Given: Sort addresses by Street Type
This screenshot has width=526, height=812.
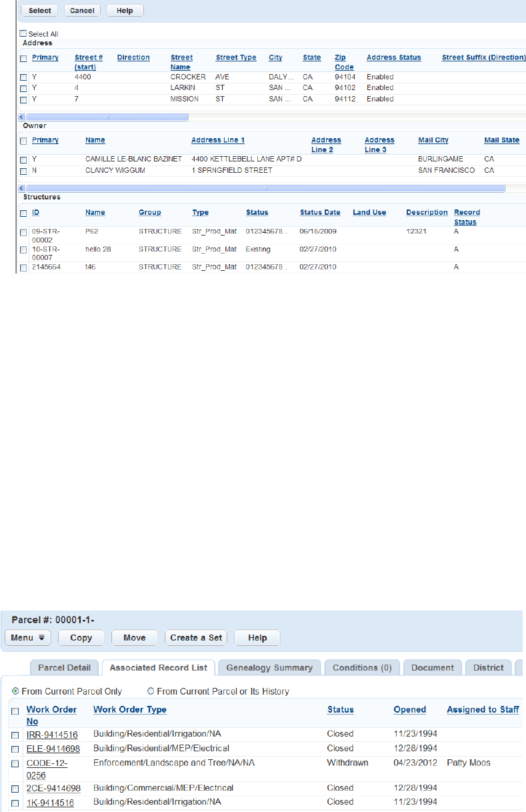Looking at the screenshot, I should (236, 57).
